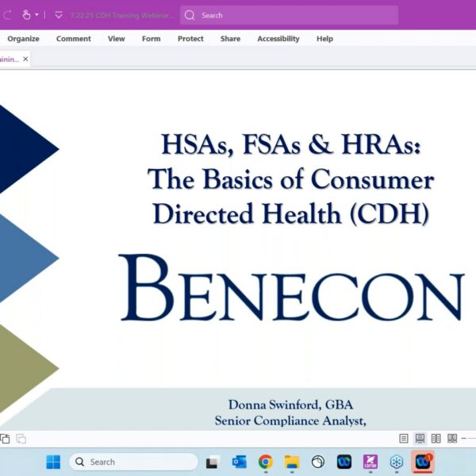Expand the customize quick access toolbar arrow

tap(59, 15)
